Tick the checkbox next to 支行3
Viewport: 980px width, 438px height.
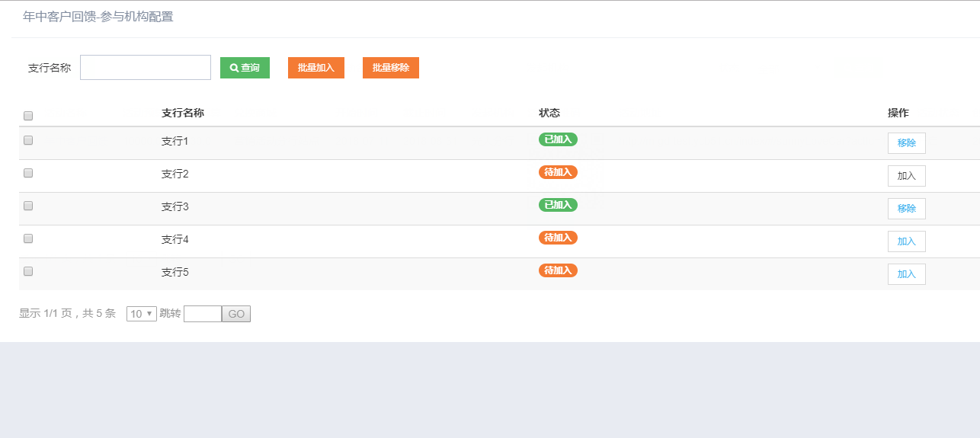tap(28, 206)
